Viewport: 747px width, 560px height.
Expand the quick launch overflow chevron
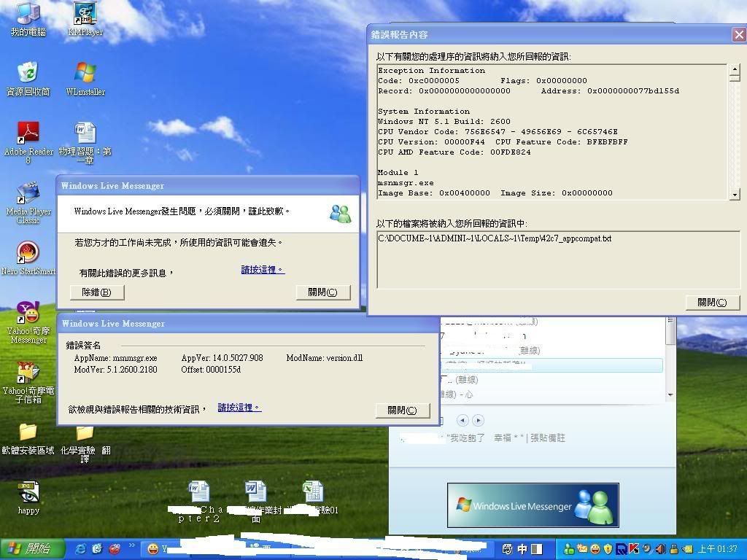tap(132, 545)
